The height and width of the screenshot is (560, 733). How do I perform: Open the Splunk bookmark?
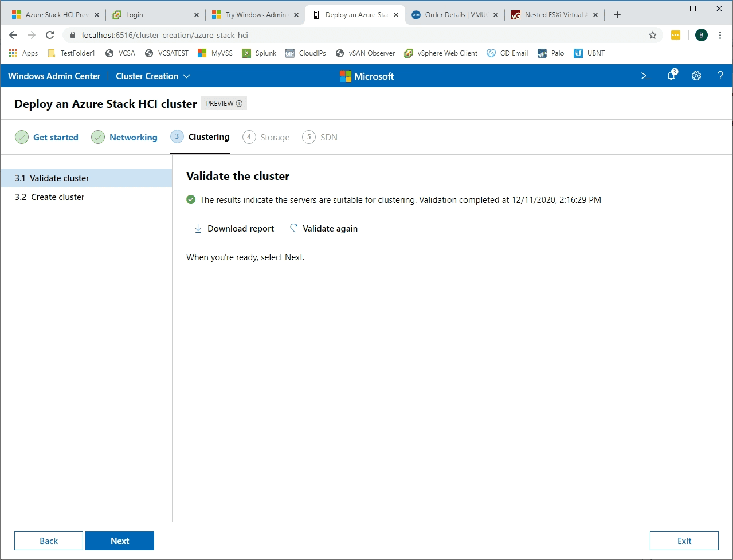point(258,53)
